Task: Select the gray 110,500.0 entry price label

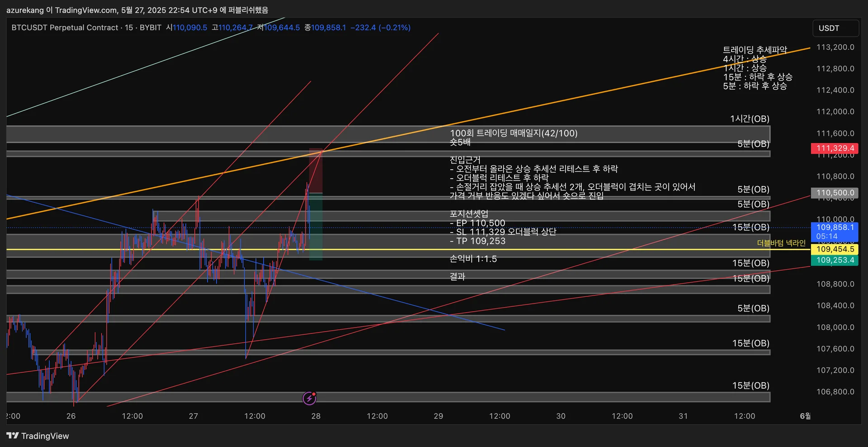Action: click(835, 193)
